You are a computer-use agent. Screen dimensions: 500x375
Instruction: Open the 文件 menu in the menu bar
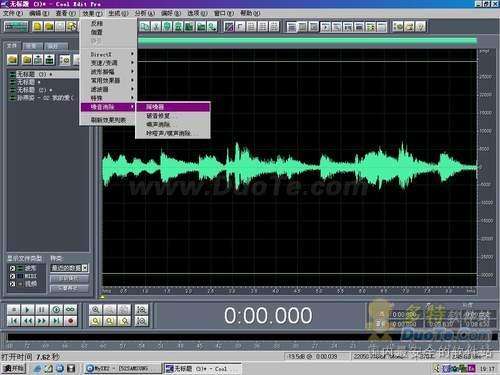tap(13, 13)
